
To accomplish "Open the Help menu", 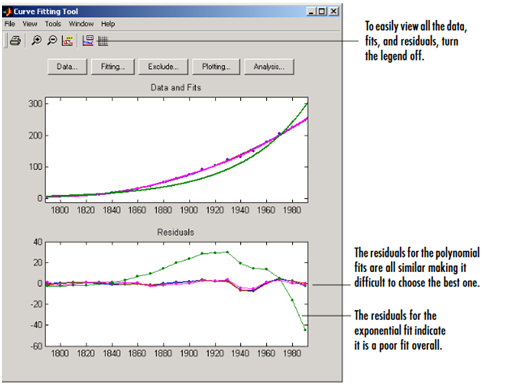I will 108,24.
